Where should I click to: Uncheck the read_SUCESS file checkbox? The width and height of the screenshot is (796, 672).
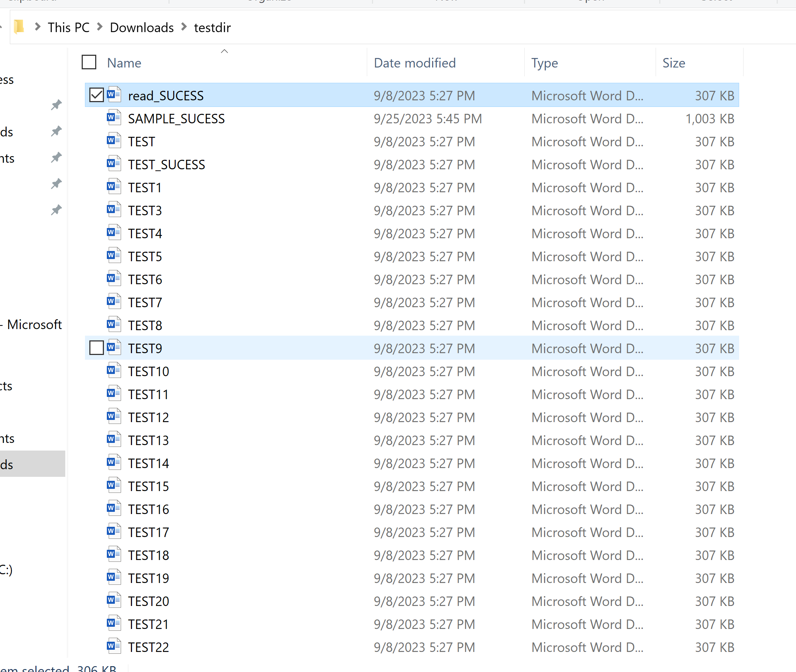(96, 95)
